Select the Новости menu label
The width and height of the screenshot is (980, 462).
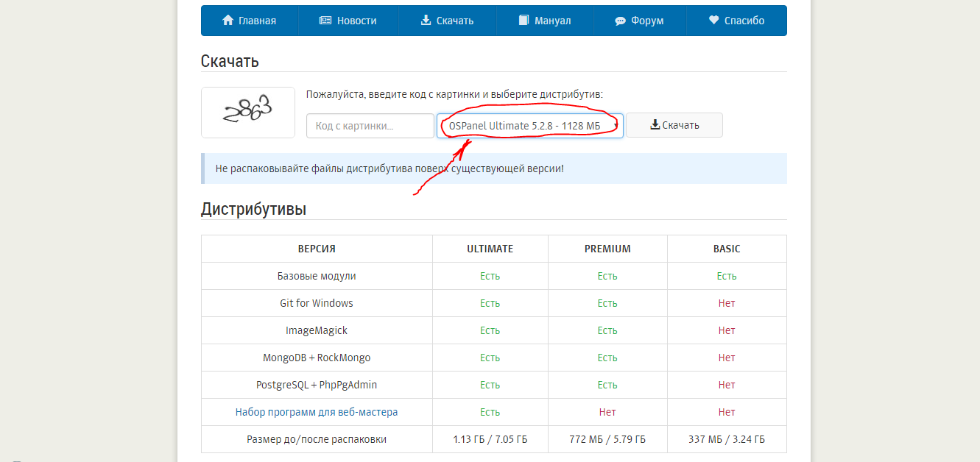point(356,21)
